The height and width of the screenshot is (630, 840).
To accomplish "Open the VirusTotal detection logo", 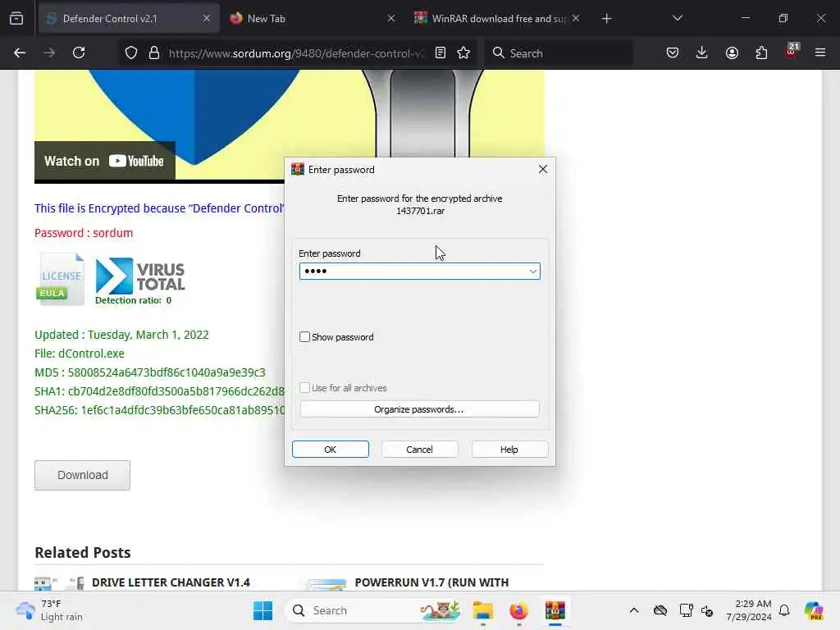I will (139, 281).
